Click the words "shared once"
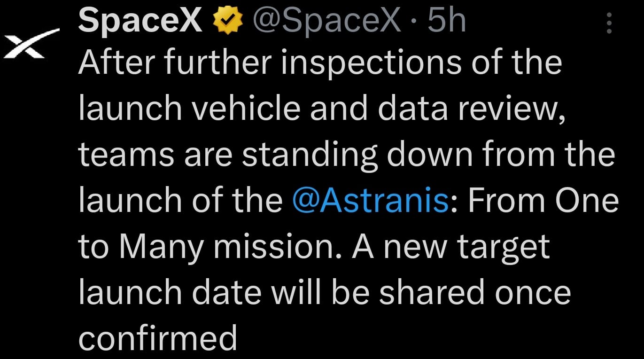This screenshot has height=359, width=644. click(474, 293)
